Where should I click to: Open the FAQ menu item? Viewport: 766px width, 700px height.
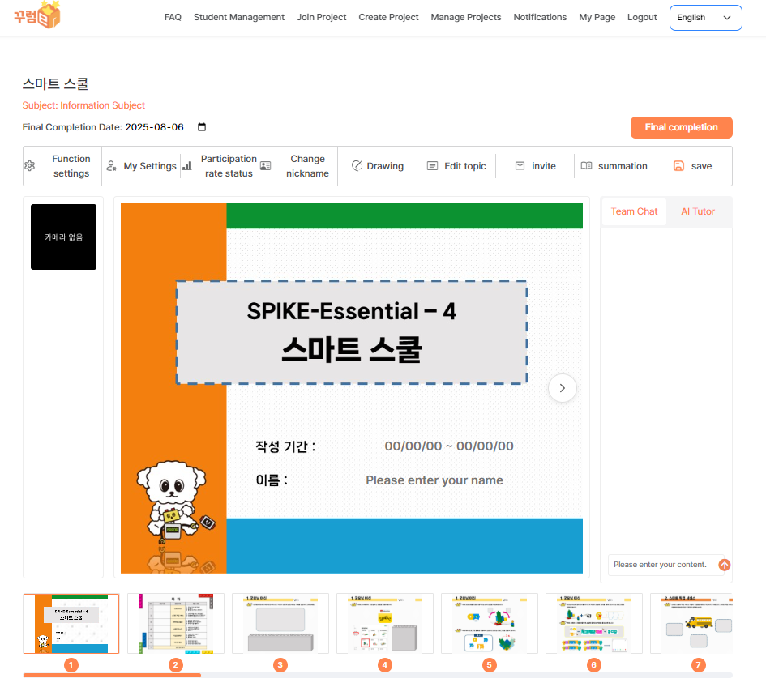pos(173,17)
